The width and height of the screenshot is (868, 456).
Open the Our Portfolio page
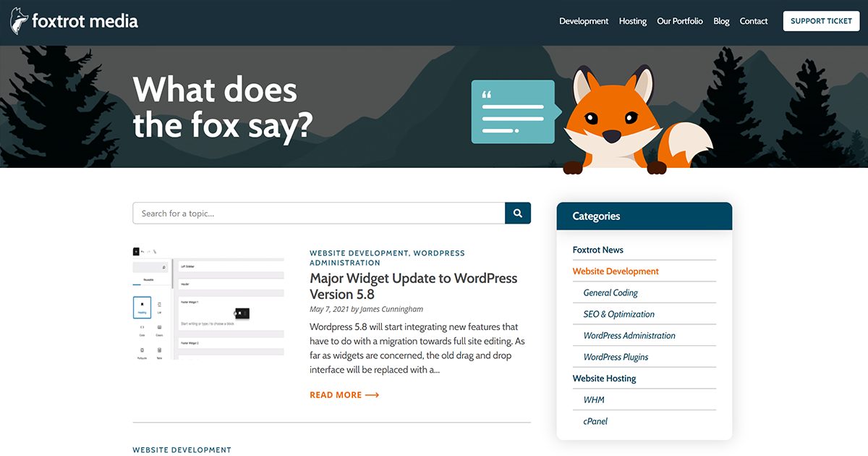click(x=679, y=21)
